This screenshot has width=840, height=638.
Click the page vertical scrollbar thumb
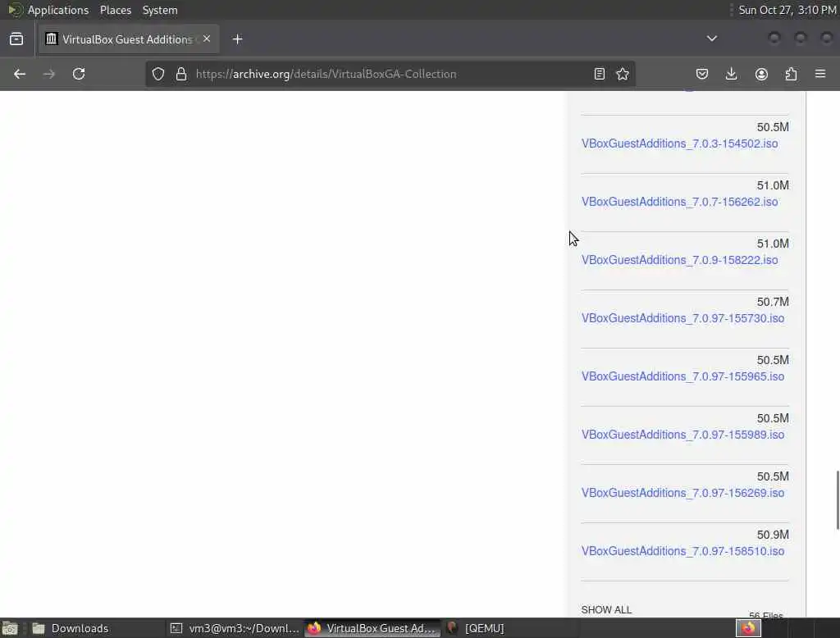click(x=838, y=499)
